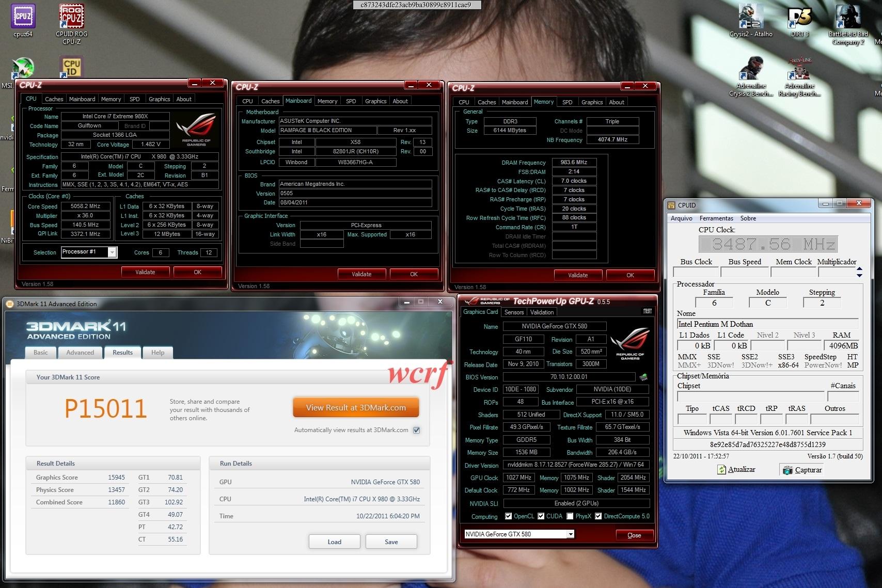Open the cpuz64 desktop icon
Image resolution: width=882 pixels, height=588 pixels.
pos(23,21)
